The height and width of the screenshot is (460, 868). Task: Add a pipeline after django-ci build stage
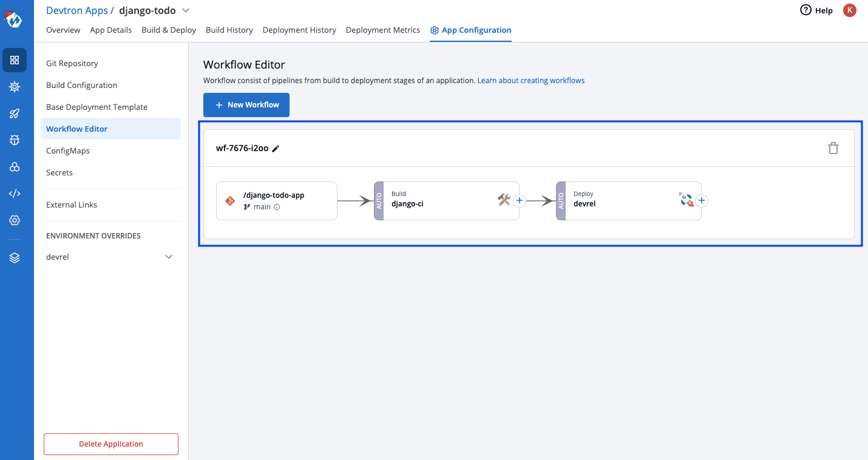coord(520,200)
